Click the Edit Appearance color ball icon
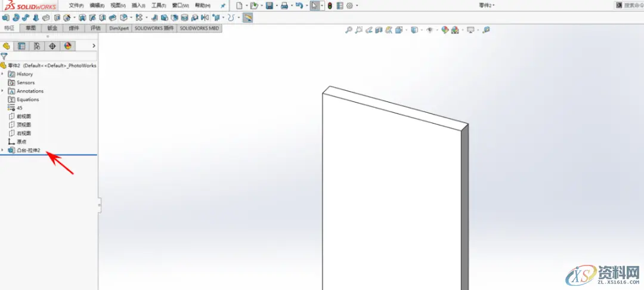 445,30
